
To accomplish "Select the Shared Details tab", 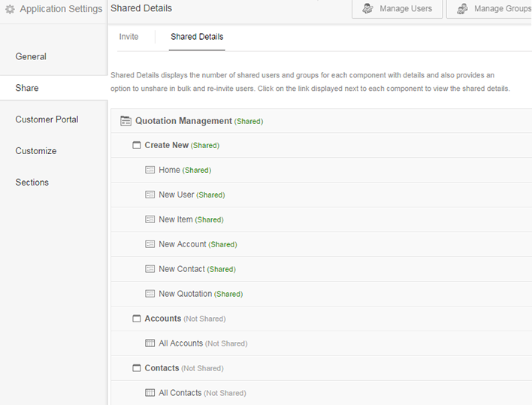I will (x=197, y=37).
